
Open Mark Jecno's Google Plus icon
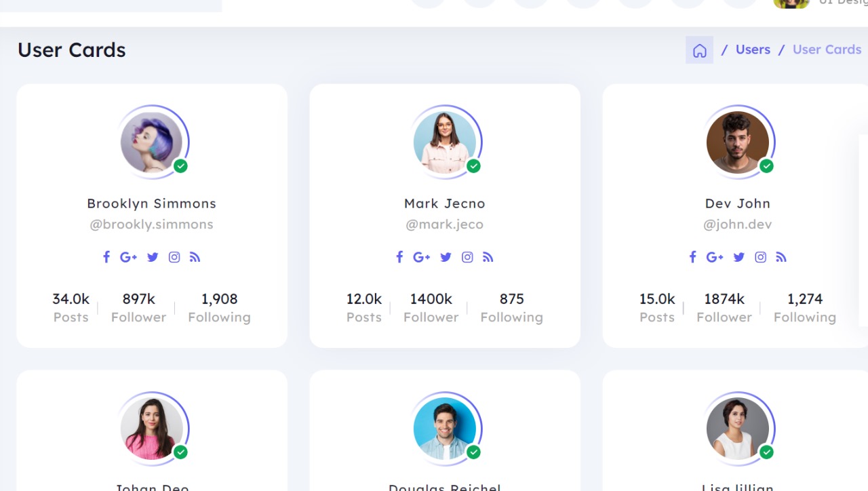click(x=421, y=257)
